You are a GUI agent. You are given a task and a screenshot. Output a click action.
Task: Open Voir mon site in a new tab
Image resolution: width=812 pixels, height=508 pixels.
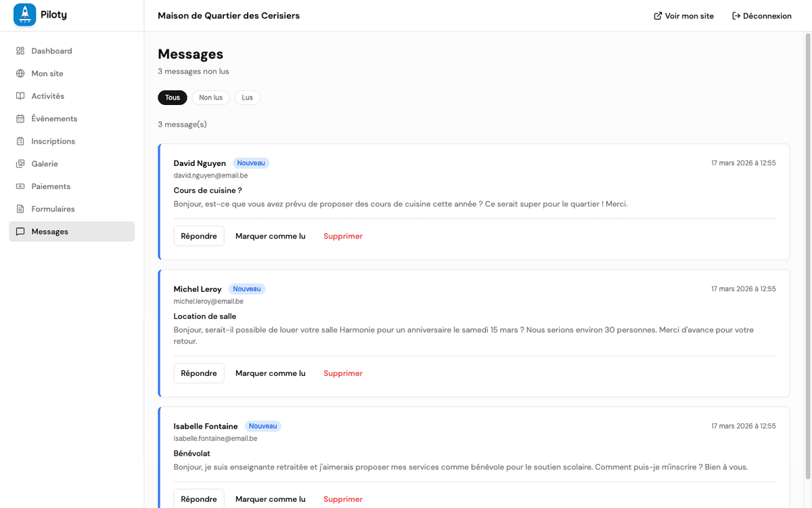point(683,16)
